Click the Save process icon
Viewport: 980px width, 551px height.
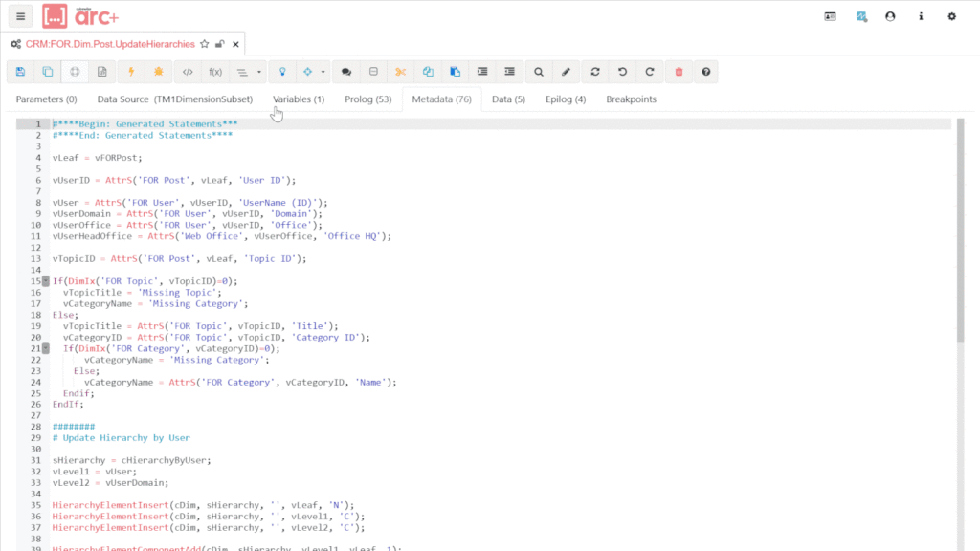[x=21, y=72]
